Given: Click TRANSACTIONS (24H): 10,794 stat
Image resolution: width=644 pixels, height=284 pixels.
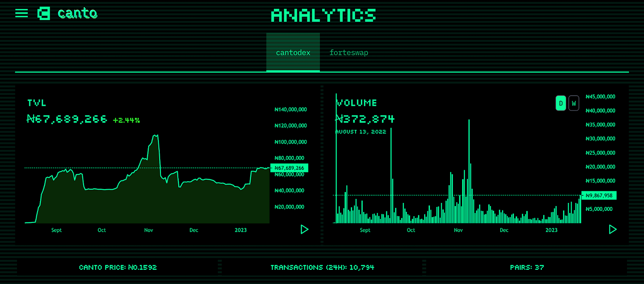Looking at the screenshot, I should [322, 267].
